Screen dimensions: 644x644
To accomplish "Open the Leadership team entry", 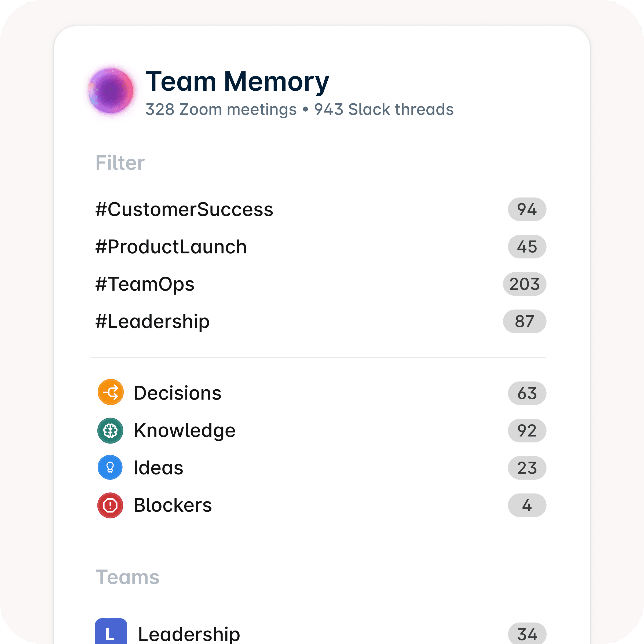I will tap(320, 633).
